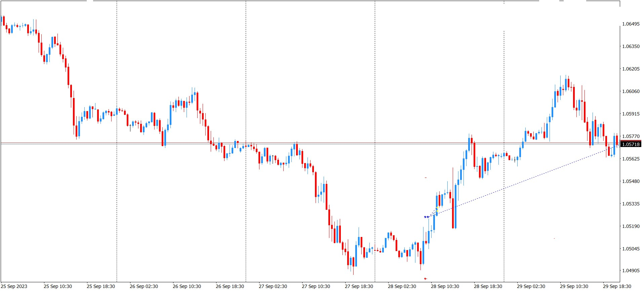Click the 1.05915 price axis label

(x=631, y=114)
